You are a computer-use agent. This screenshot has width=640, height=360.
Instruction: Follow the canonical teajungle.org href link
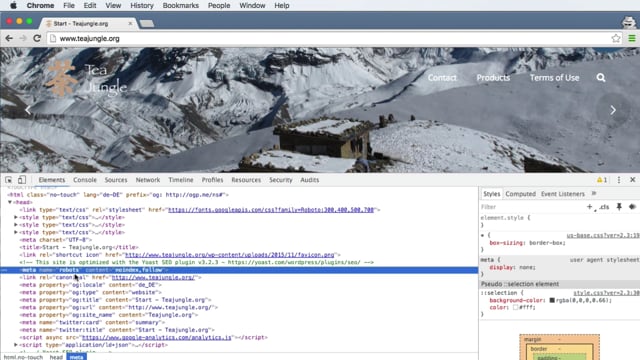click(x=153, y=277)
